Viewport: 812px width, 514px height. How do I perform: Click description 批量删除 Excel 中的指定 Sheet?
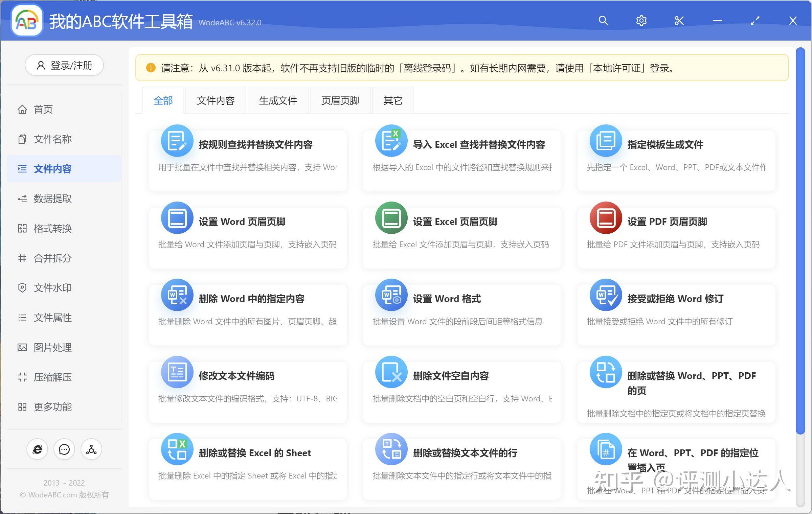[248, 476]
